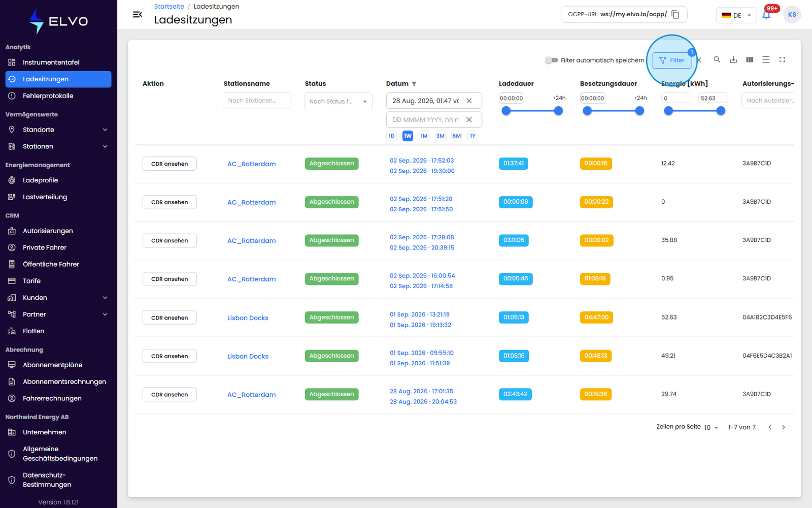The width and height of the screenshot is (812, 508).
Task: Click the Filter button
Action: (x=671, y=60)
